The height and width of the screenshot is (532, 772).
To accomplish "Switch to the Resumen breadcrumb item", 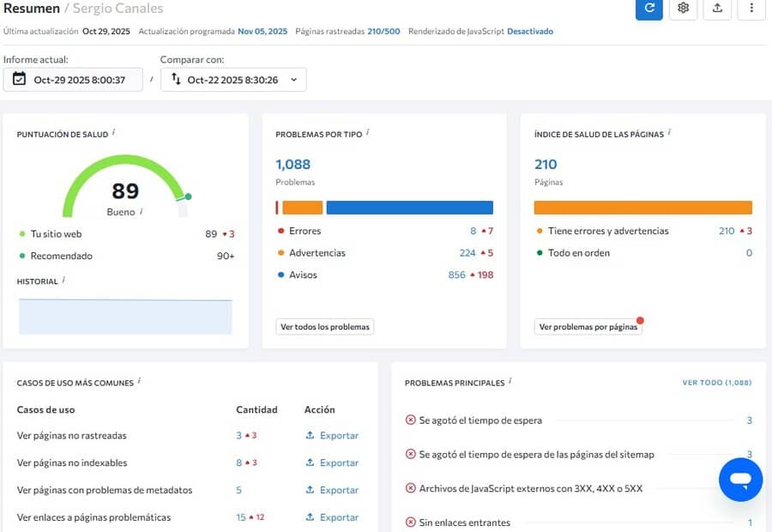I will click(x=32, y=9).
